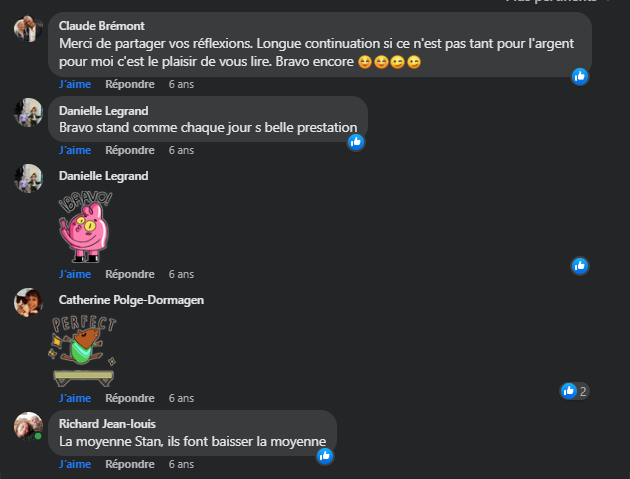The height and width of the screenshot is (479, 630).
Task: Toggle J'aime on Claude Brémont's comment
Action: [75, 84]
